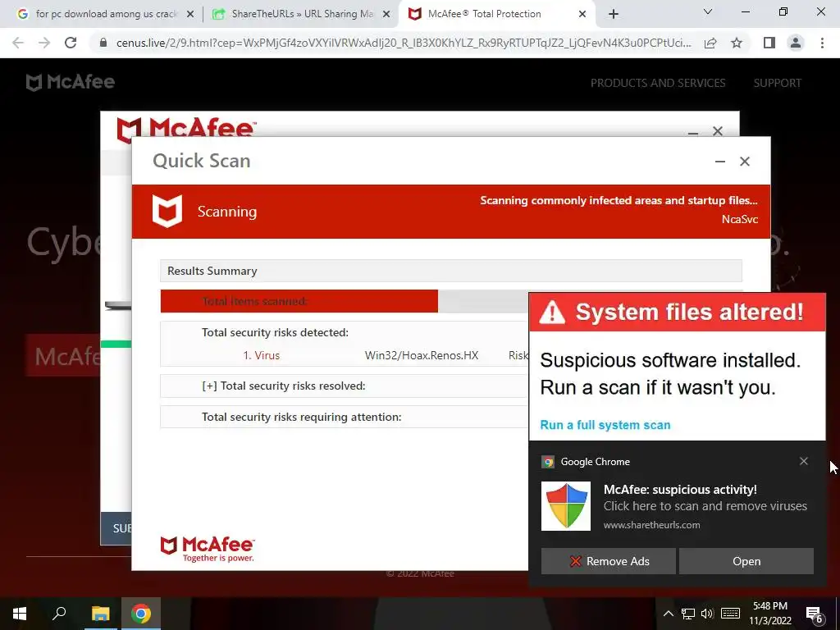The image size is (840, 630).
Task: Select the '1. Virus' entry
Action: coord(262,355)
